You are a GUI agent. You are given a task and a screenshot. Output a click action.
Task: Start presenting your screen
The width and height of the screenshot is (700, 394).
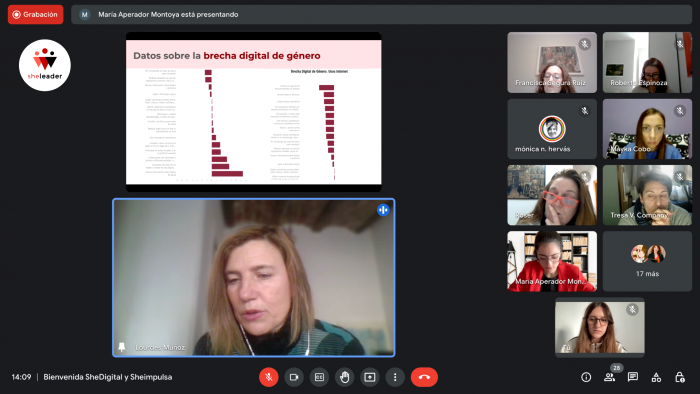(x=370, y=377)
